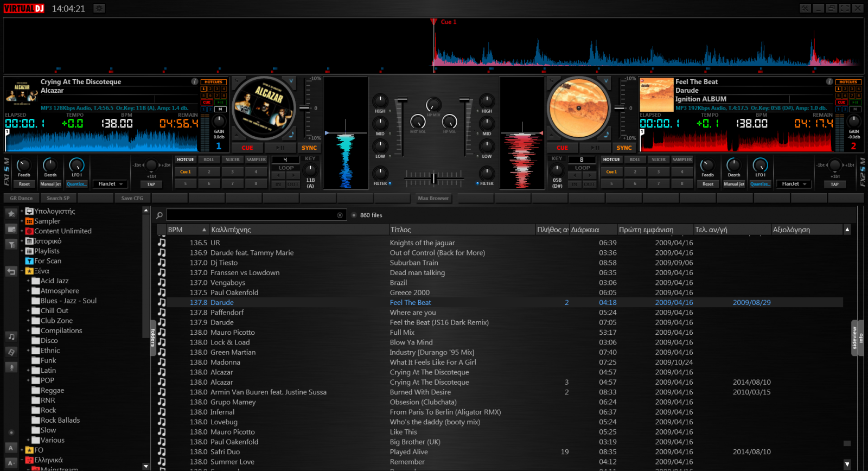Show track info on the Darude deck
Screen dimensions: 868x471
(829, 81)
